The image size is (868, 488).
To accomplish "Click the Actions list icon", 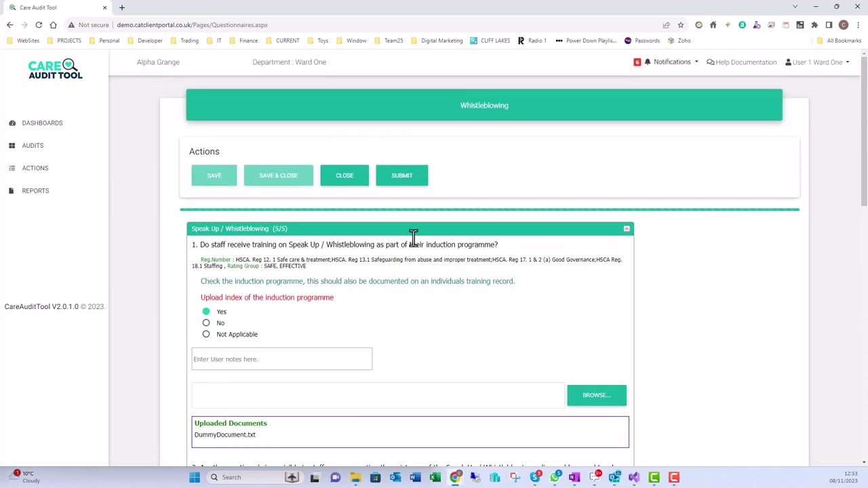I will click(12, 168).
